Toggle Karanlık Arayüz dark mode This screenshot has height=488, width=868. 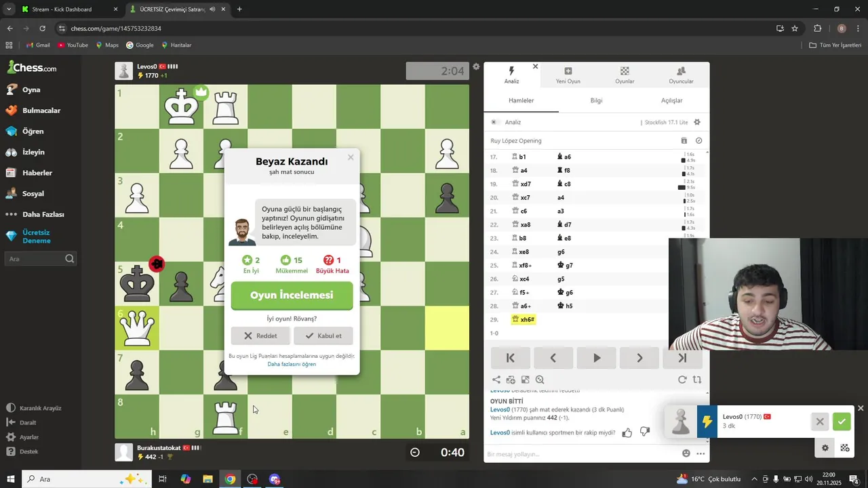[x=34, y=408]
